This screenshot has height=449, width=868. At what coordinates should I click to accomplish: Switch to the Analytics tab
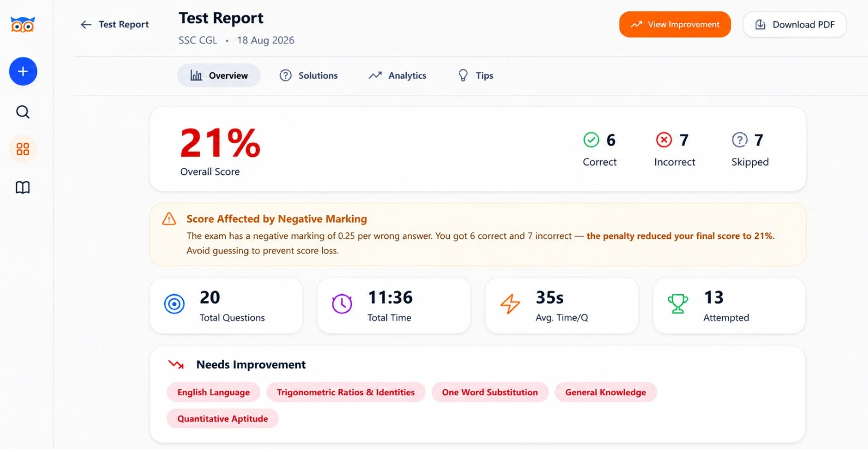pos(398,75)
